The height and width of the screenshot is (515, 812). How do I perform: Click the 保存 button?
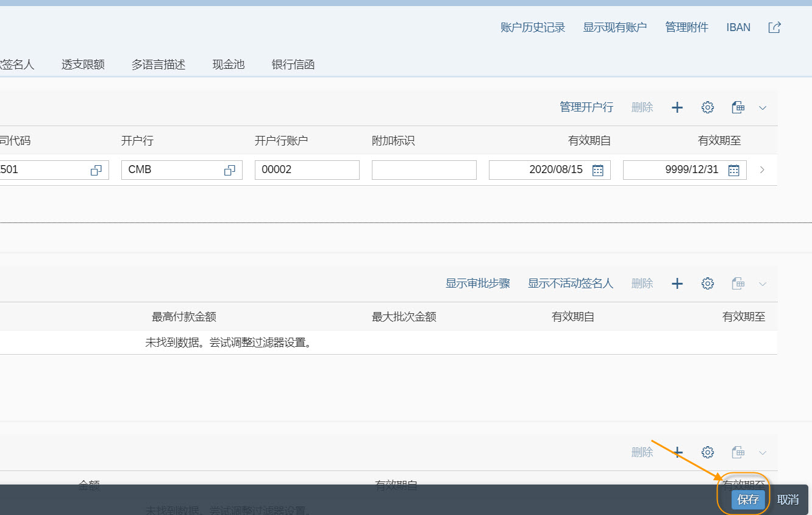tap(747, 499)
